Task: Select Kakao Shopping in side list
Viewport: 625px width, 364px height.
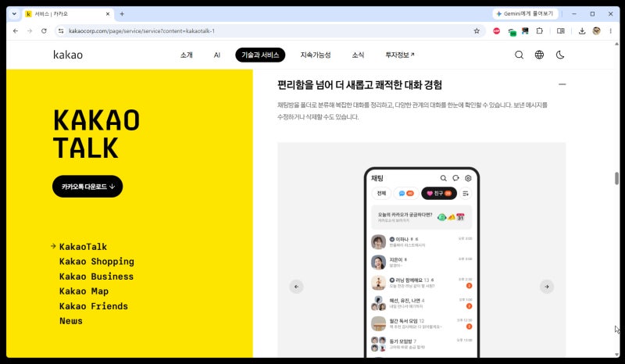Action: click(96, 262)
